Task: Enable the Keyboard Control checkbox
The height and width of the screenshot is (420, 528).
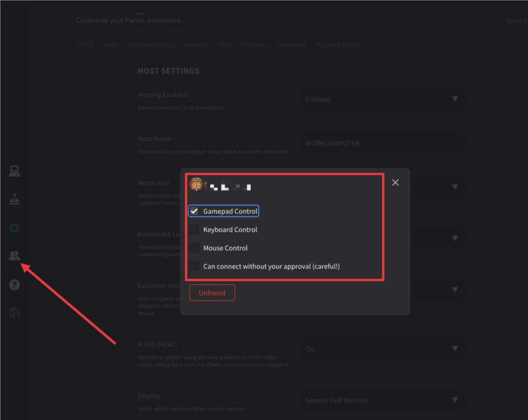Action: (194, 230)
